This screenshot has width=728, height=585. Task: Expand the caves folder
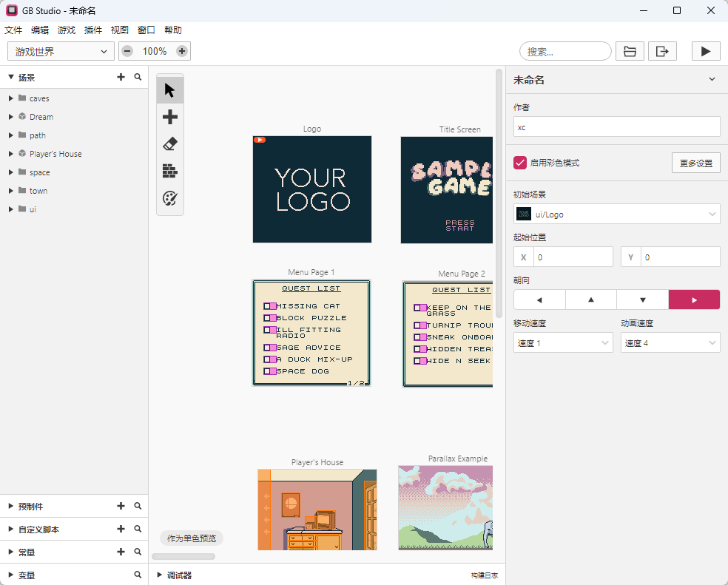[10, 98]
